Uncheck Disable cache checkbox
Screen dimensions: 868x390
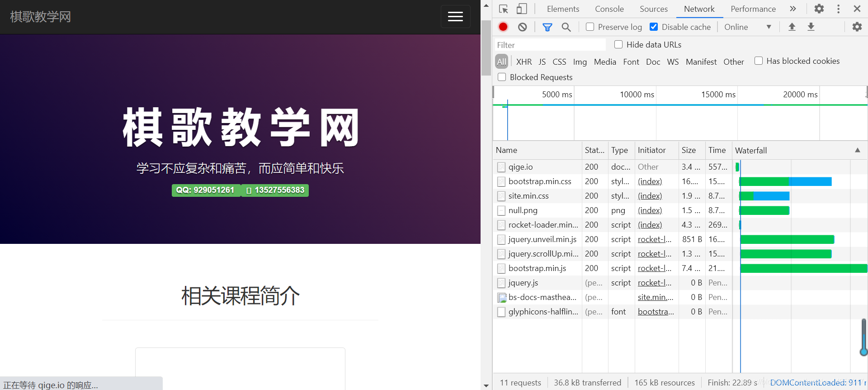pos(654,27)
